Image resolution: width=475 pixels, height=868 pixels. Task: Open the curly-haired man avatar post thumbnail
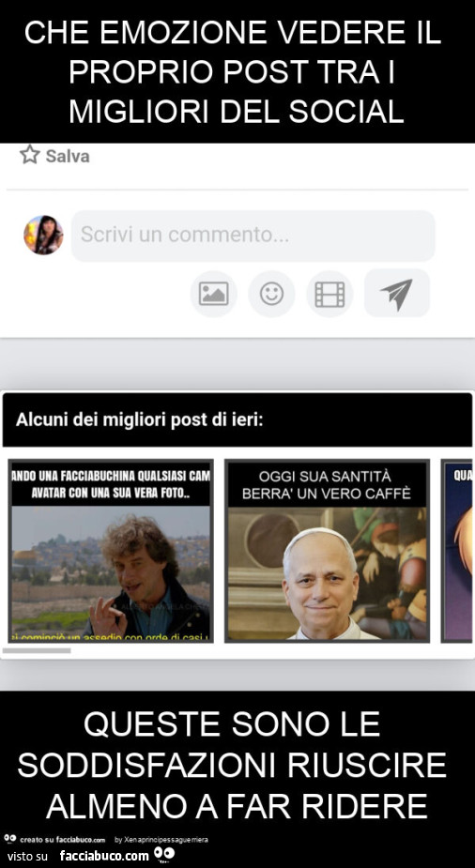click(111, 551)
